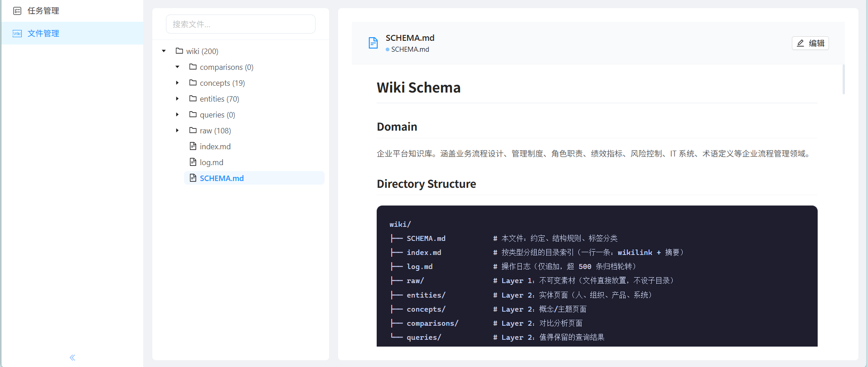Click the entities folder icon

193,98
